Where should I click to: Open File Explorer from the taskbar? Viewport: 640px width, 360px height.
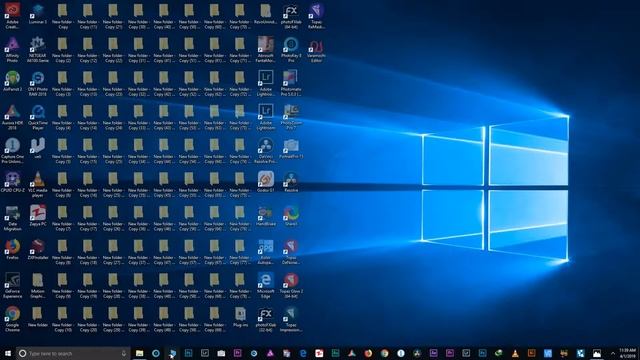click(140, 353)
